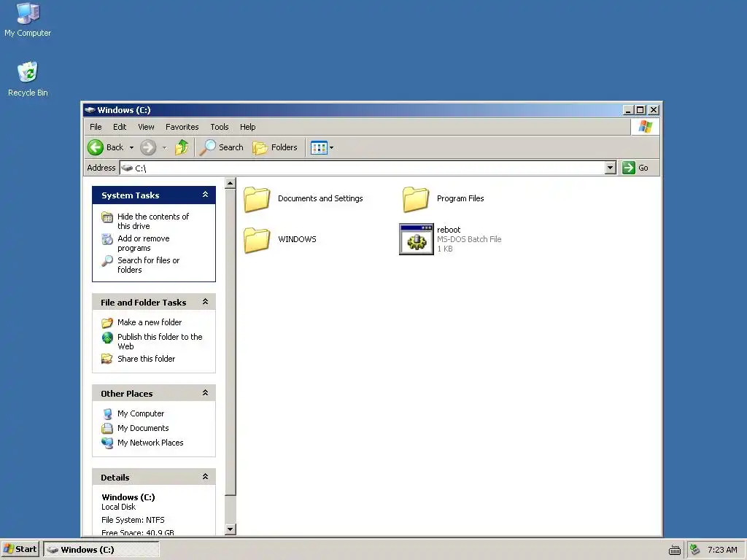The width and height of the screenshot is (747, 560).
Task: Open the View menu
Action: (x=146, y=127)
